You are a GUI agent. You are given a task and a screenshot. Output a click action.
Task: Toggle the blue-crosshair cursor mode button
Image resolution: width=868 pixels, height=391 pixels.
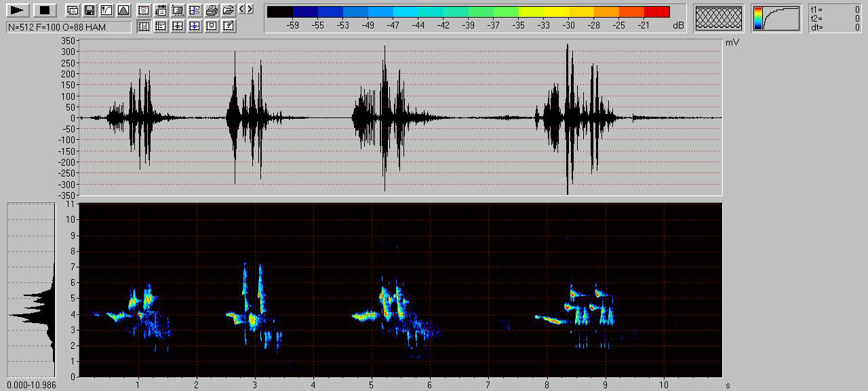195,26
